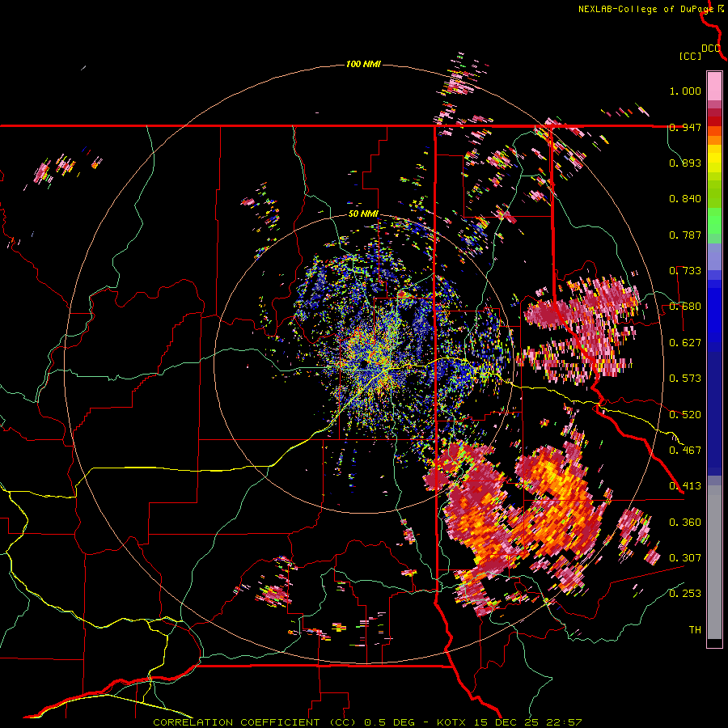Click the 0.787 scale value
The width and height of the screenshot is (728, 728).
[685, 235]
